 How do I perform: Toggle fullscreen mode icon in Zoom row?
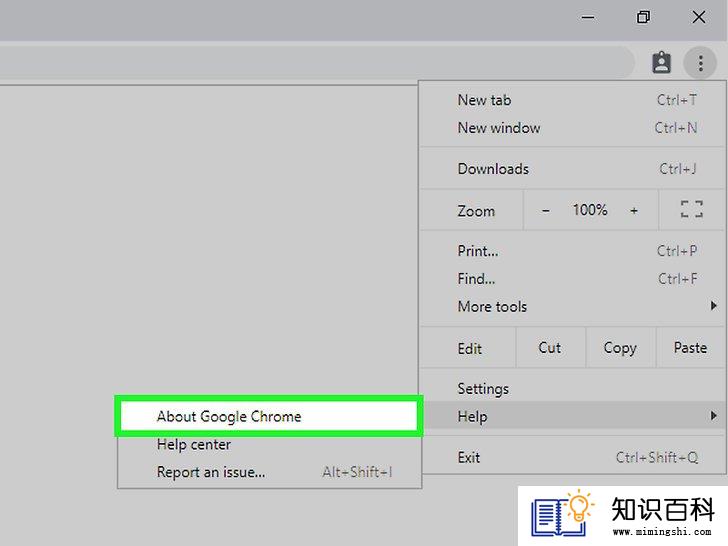click(x=691, y=209)
